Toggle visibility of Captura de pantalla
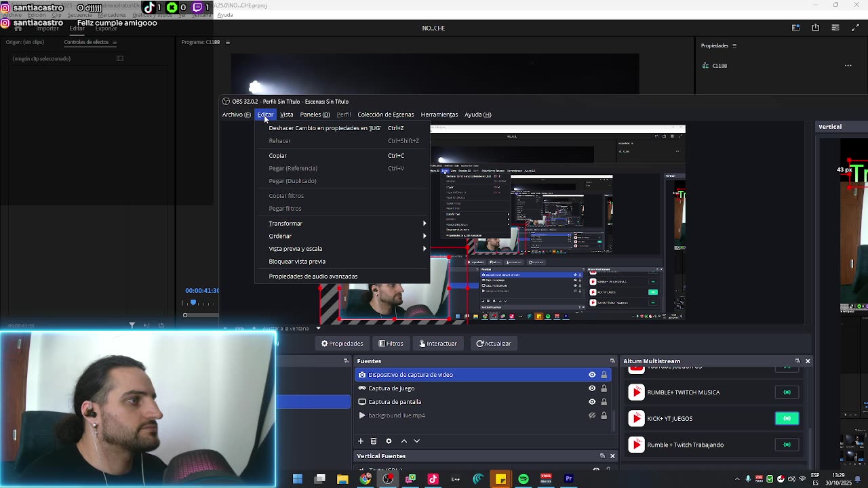This screenshot has width=868, height=488. coord(592,402)
